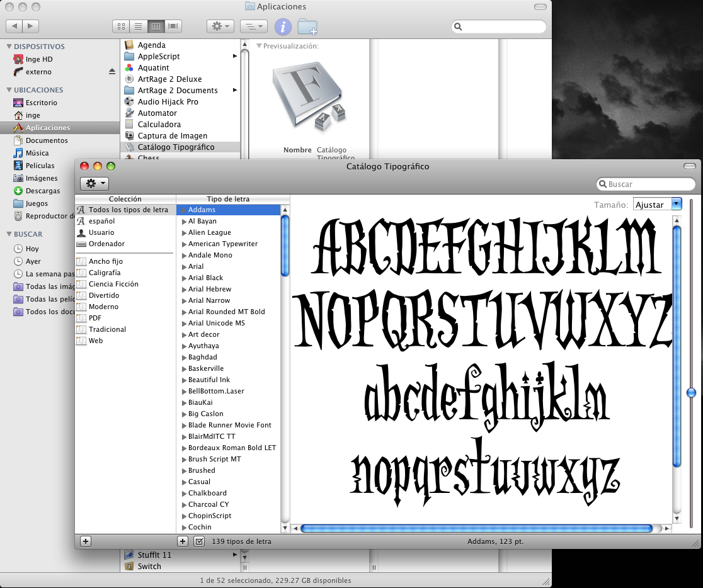
Task: Switch Finder to icon view
Action: click(x=120, y=26)
